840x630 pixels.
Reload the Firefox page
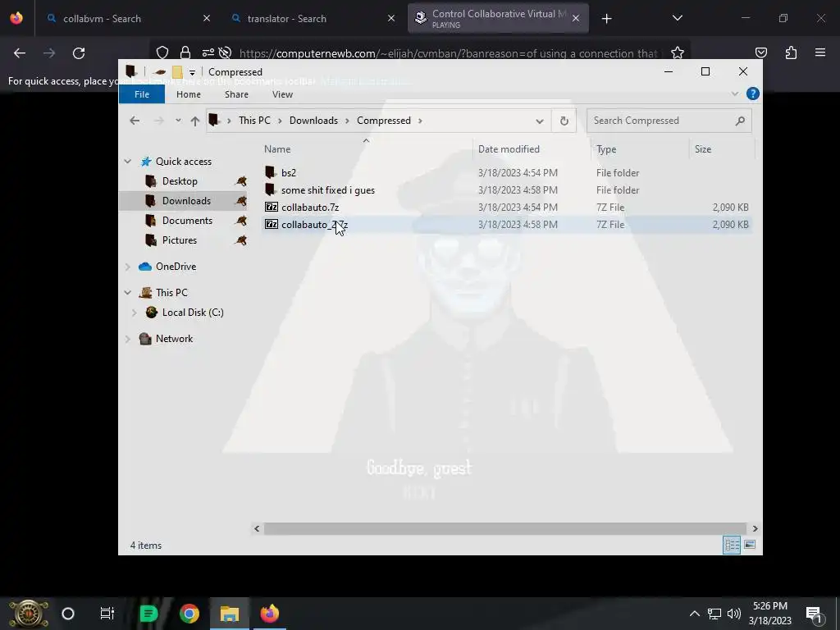point(79,52)
